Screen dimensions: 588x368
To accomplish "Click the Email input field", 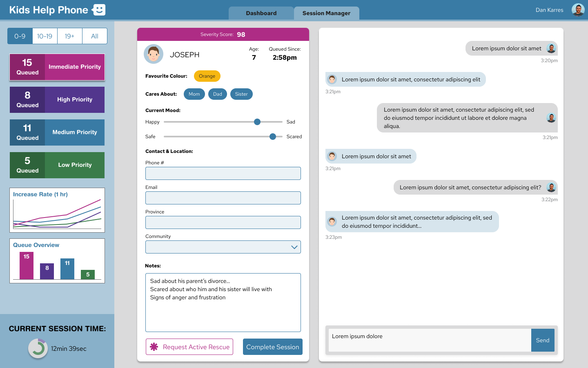I will click(x=223, y=198).
